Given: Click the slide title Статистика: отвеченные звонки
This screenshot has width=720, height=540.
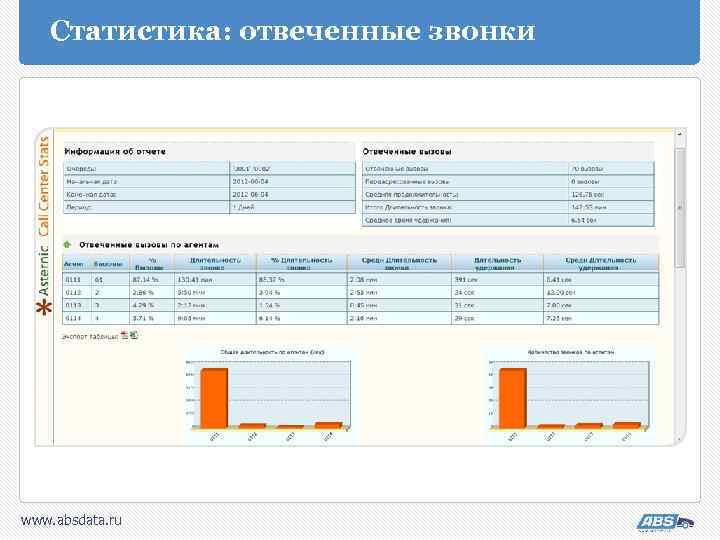Looking at the screenshot, I should pyautogui.click(x=292, y=31).
